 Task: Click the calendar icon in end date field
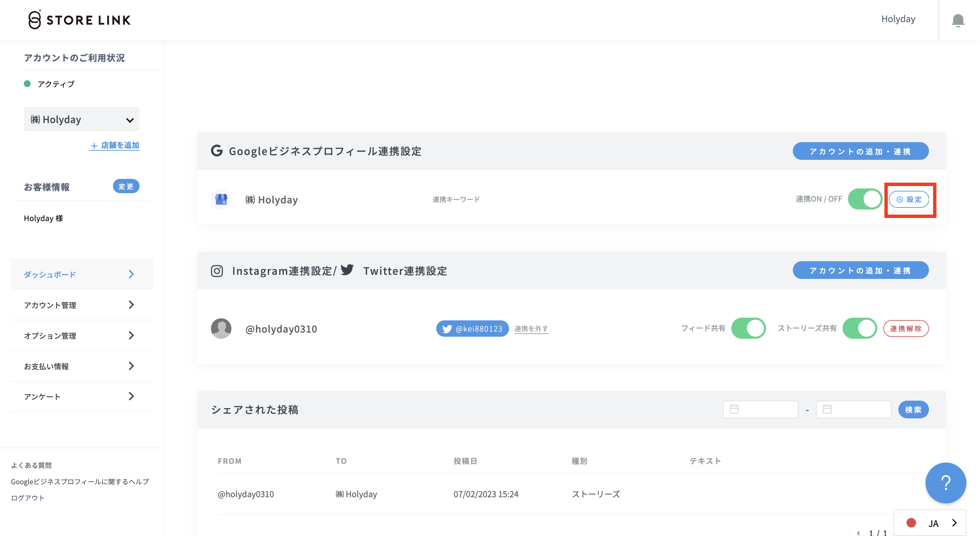click(x=827, y=409)
